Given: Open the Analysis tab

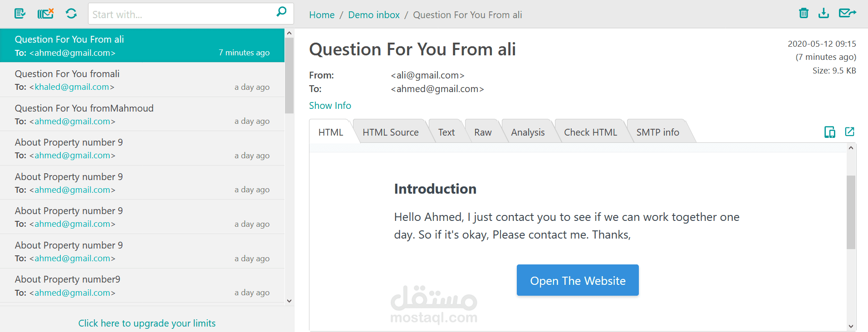Looking at the screenshot, I should pos(528,132).
